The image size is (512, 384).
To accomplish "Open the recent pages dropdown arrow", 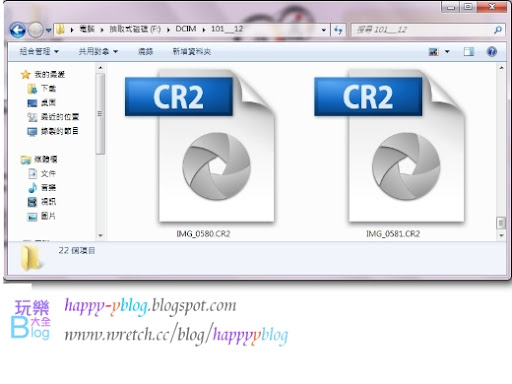I will 48,30.
